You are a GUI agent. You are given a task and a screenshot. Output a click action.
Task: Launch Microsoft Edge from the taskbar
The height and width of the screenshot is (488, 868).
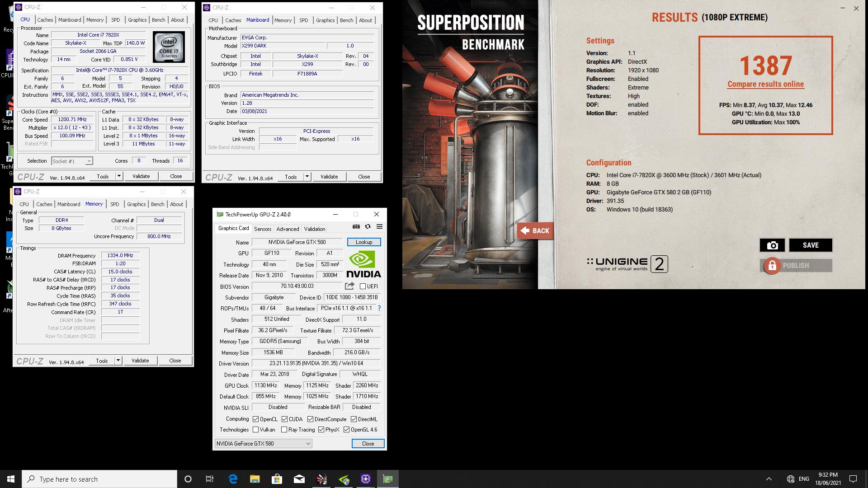[x=233, y=479]
